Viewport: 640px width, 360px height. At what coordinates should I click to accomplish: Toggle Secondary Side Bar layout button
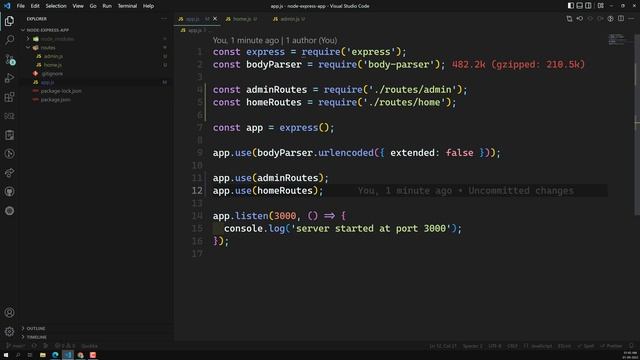[x=588, y=6]
